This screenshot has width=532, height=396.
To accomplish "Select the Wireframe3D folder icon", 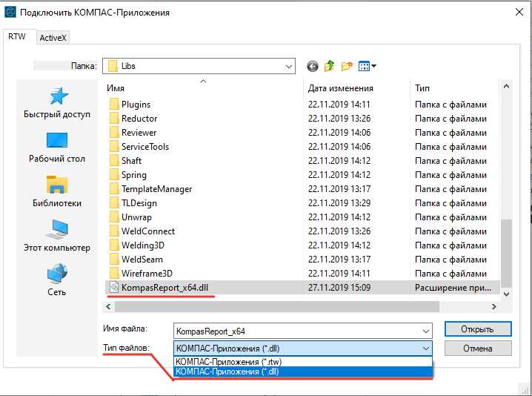I will 114,274.
